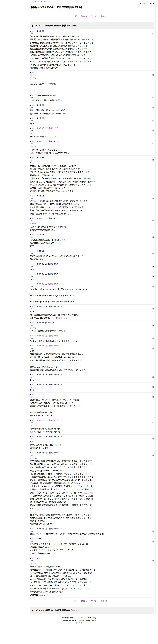Image resolution: width=158 pixels, height=644 pixels.
Task: Toggle the right-side NG for post 0088
Action: (152, 108)
